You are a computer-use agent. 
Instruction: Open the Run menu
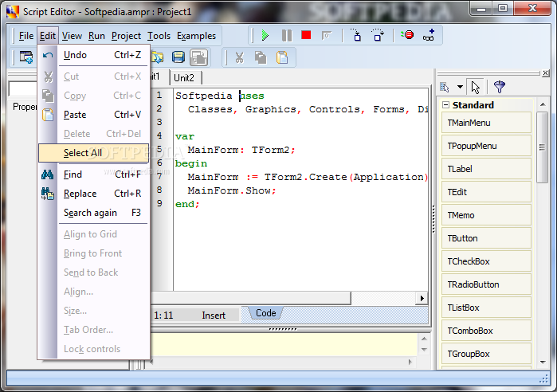[96, 36]
